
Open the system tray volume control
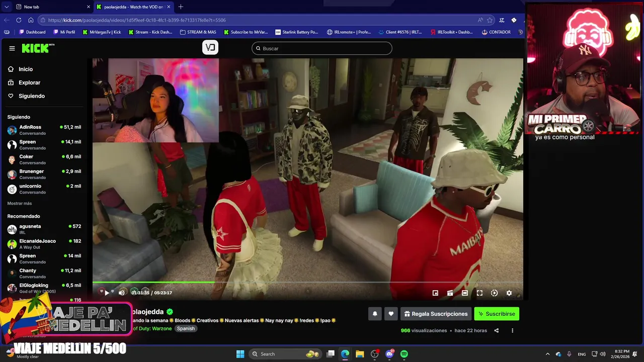(x=603, y=354)
